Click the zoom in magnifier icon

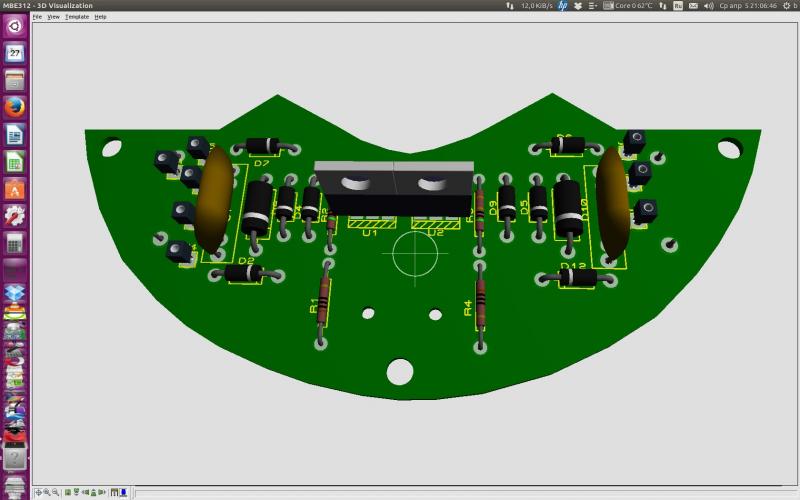pyautogui.click(x=46, y=493)
